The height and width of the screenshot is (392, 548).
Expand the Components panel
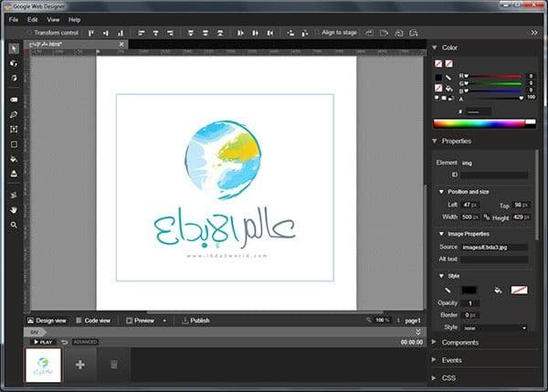(461, 342)
